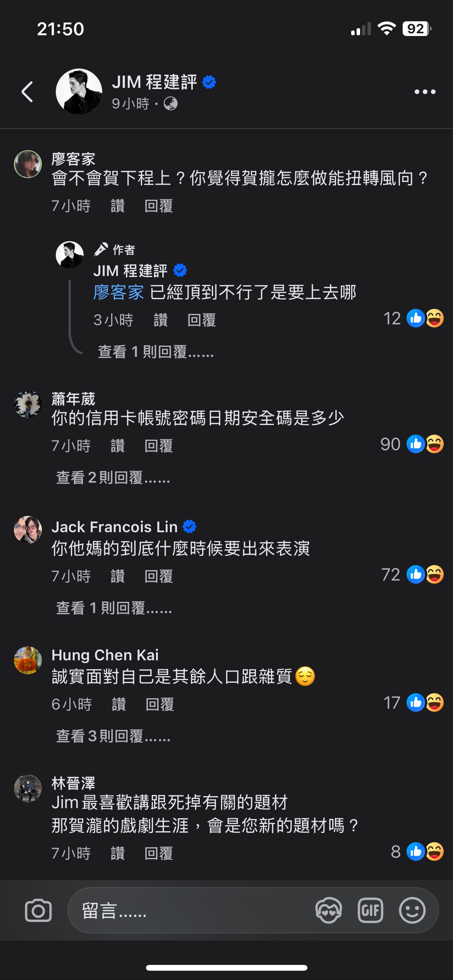Like 林晉澤's comment about 賀瀧
This screenshot has width=453, height=980.
pos(118,853)
